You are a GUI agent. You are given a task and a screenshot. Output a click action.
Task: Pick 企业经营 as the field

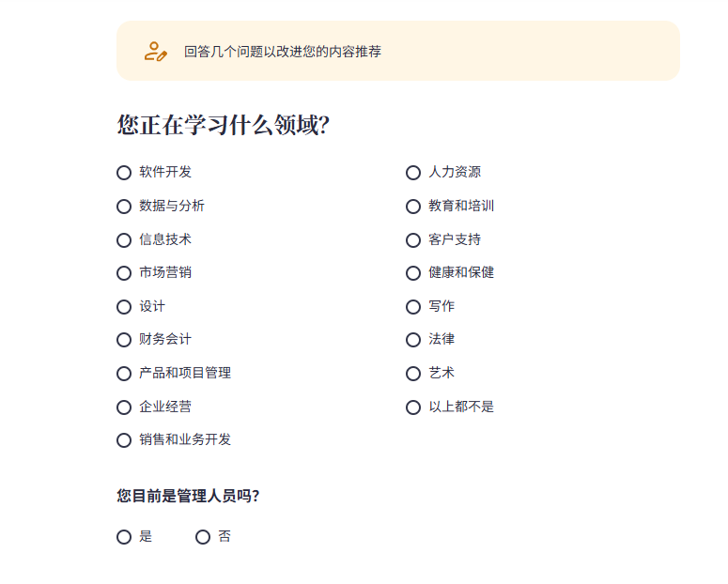tap(124, 407)
